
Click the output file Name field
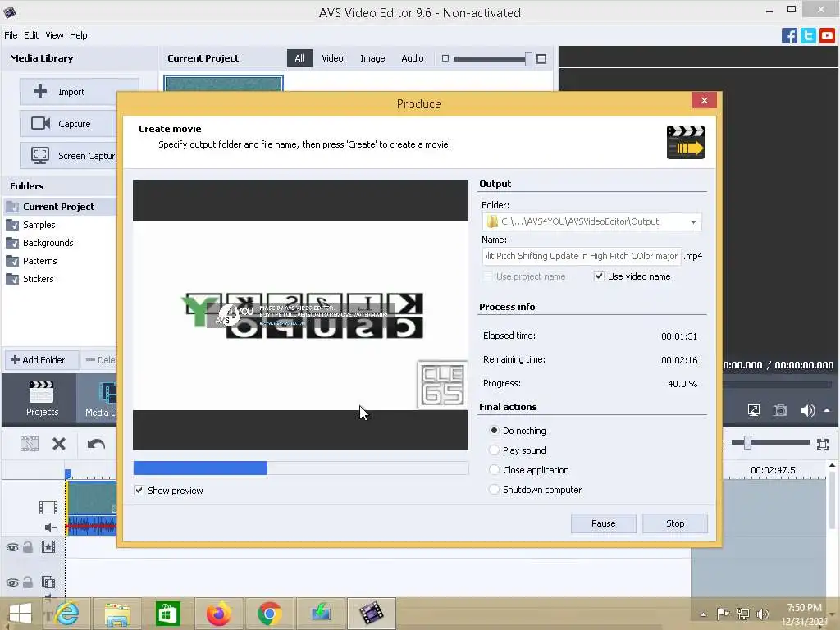[582, 256]
